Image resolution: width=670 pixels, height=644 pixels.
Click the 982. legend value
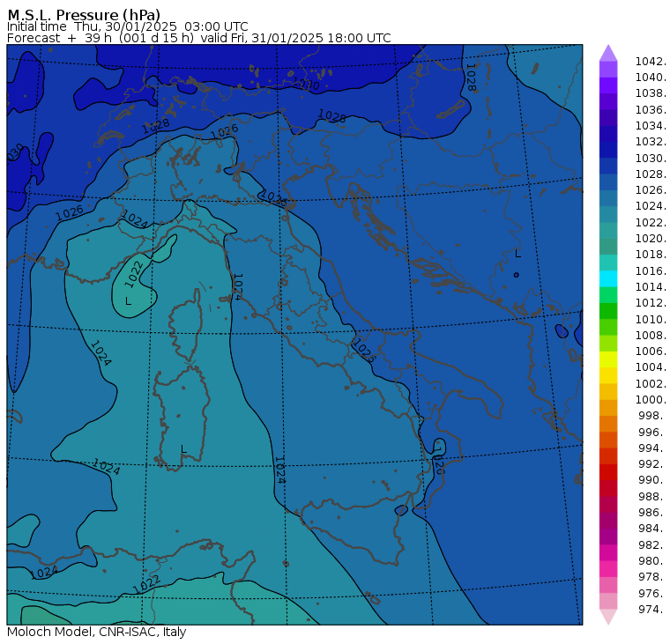[x=652, y=545]
